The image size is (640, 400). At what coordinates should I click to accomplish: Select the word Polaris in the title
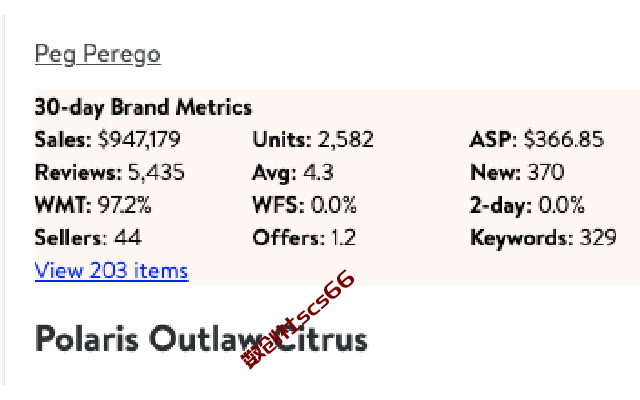pos(87,339)
